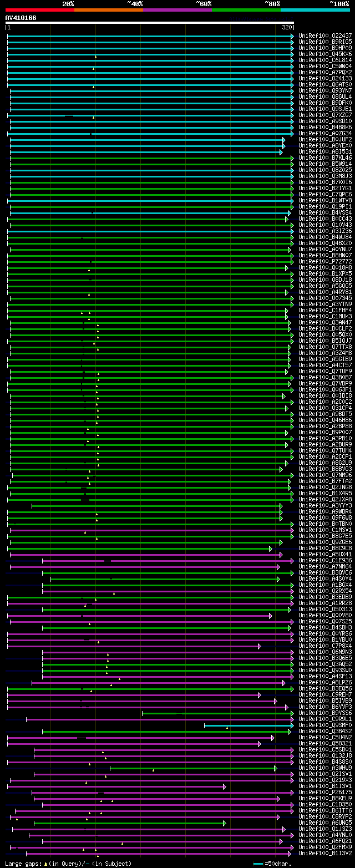Click the UniRef100_C1E936 label
355x868 pixels.
tap(325, 560)
